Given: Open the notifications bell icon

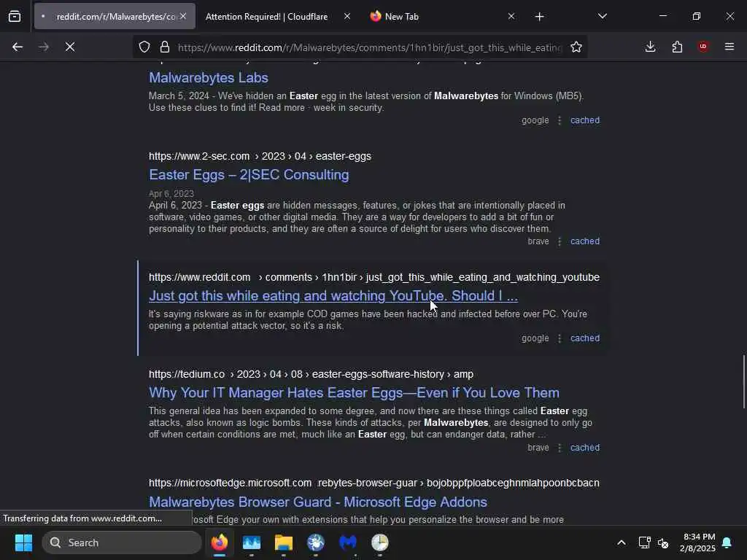Looking at the screenshot, I should 727,542.
